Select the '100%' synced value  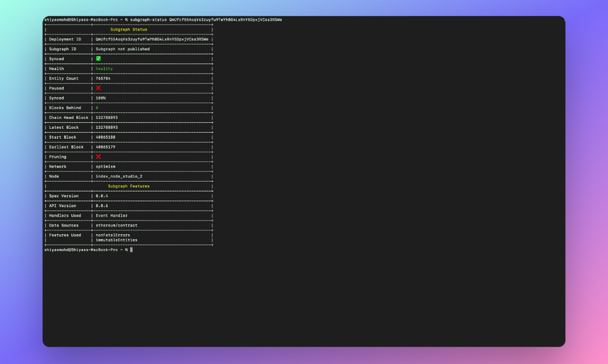click(101, 98)
